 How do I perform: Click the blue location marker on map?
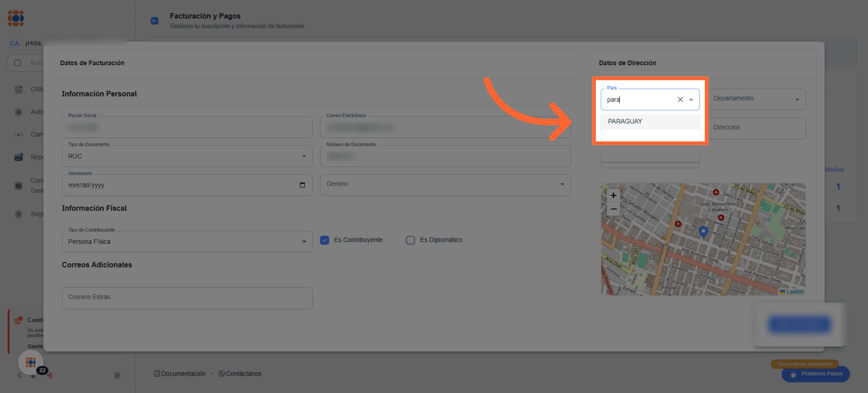tap(703, 231)
